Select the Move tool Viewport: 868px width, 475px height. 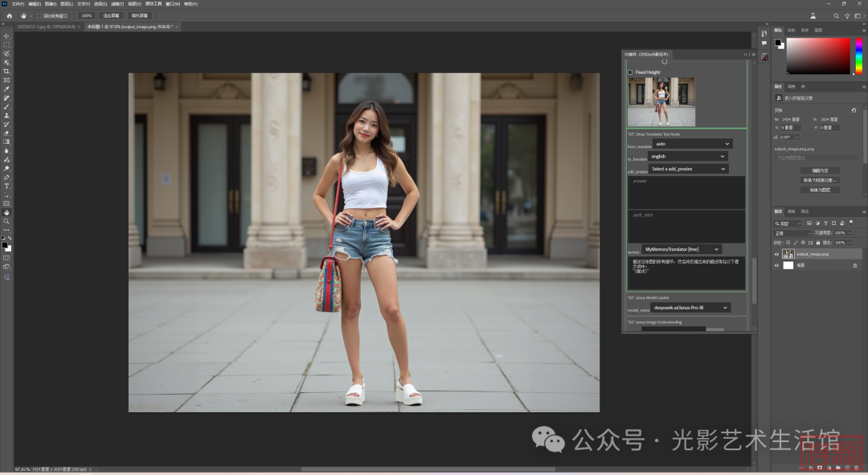pyautogui.click(x=6, y=36)
